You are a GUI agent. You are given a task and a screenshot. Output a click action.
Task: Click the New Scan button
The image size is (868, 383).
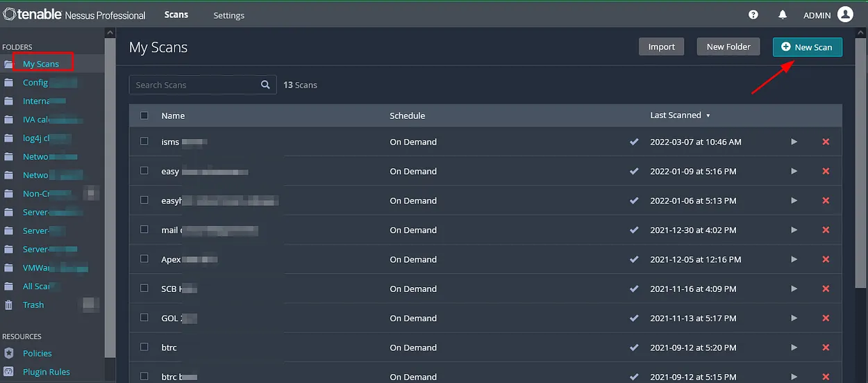click(x=808, y=47)
